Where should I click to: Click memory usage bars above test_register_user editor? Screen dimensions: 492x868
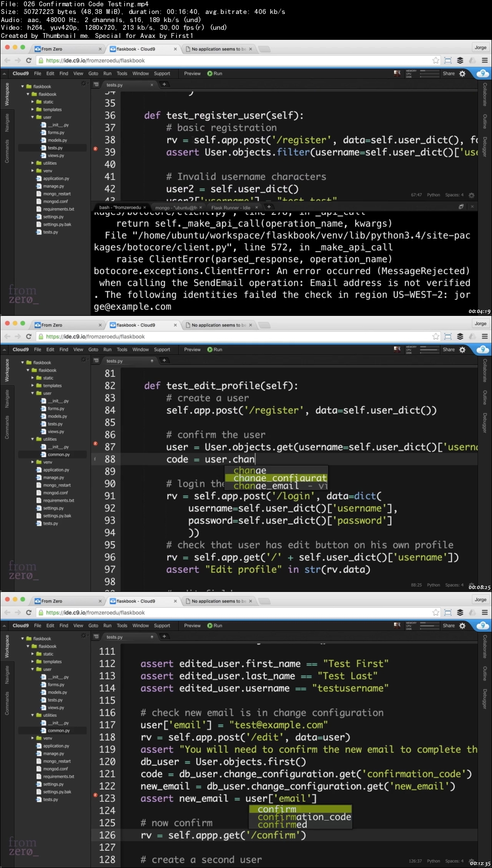click(430, 73)
